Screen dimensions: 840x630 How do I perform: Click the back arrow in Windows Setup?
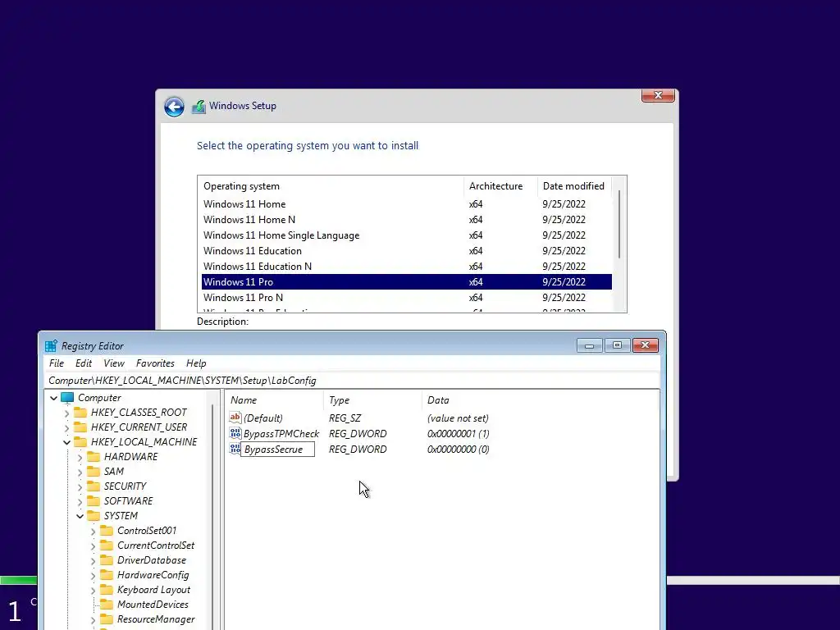[x=174, y=107]
